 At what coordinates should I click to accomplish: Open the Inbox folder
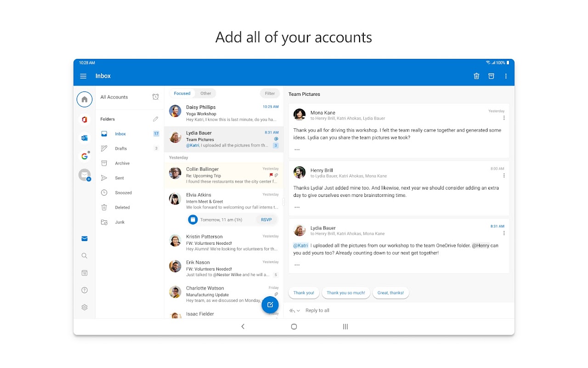130,134
